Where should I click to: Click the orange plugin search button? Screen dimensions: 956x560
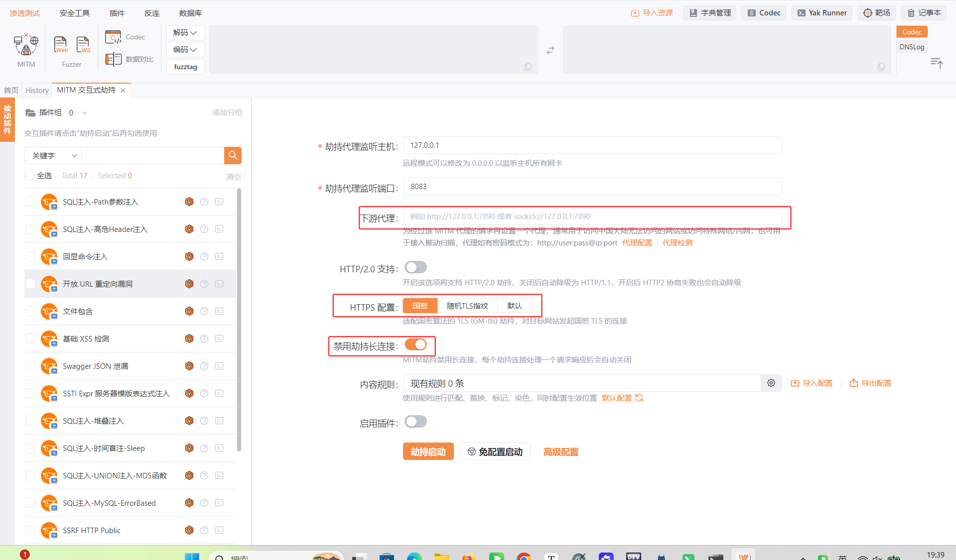pos(233,155)
